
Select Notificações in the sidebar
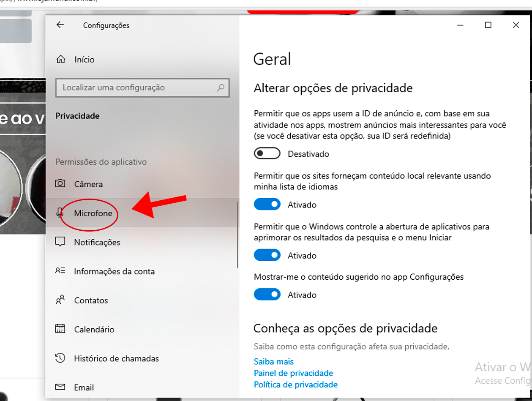(142, 242)
